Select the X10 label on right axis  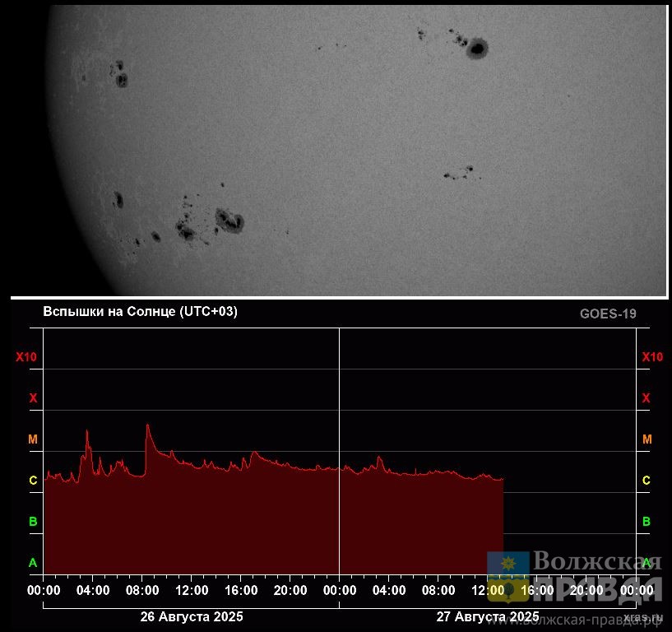[x=652, y=356]
